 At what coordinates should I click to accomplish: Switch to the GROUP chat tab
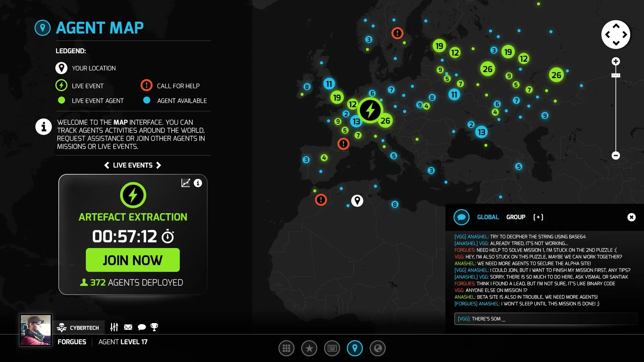516,217
